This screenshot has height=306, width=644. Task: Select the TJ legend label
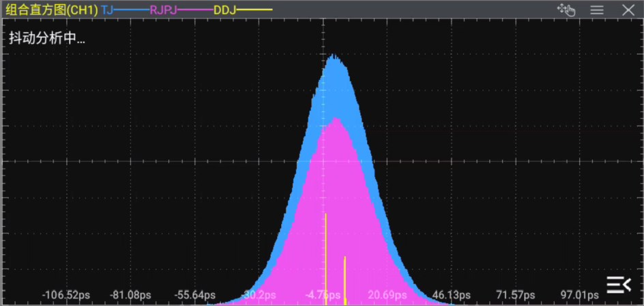pyautogui.click(x=107, y=10)
